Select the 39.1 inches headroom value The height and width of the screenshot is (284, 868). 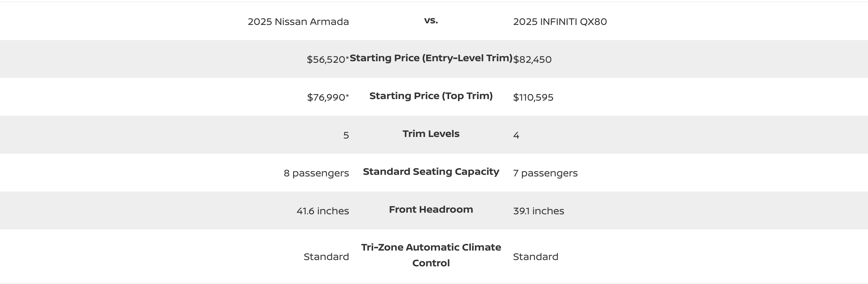(x=538, y=211)
